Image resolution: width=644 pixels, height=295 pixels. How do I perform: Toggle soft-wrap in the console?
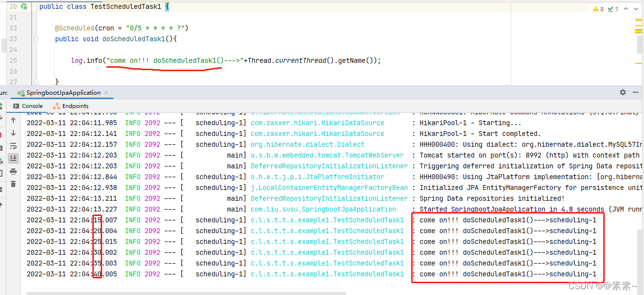(12, 146)
